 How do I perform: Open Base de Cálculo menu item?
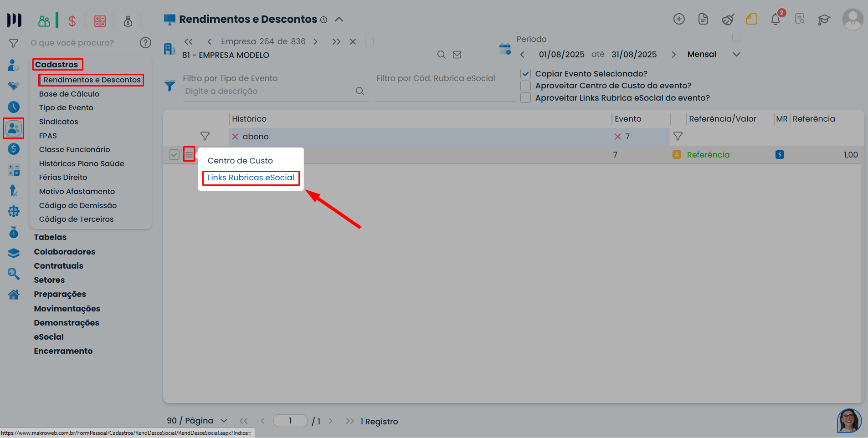pyautogui.click(x=69, y=94)
